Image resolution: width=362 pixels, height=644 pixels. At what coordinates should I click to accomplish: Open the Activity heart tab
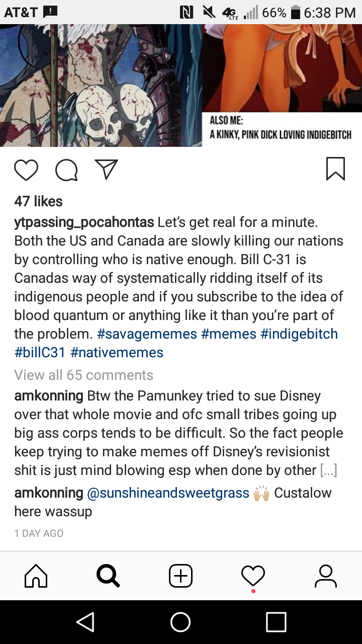pos(253,576)
